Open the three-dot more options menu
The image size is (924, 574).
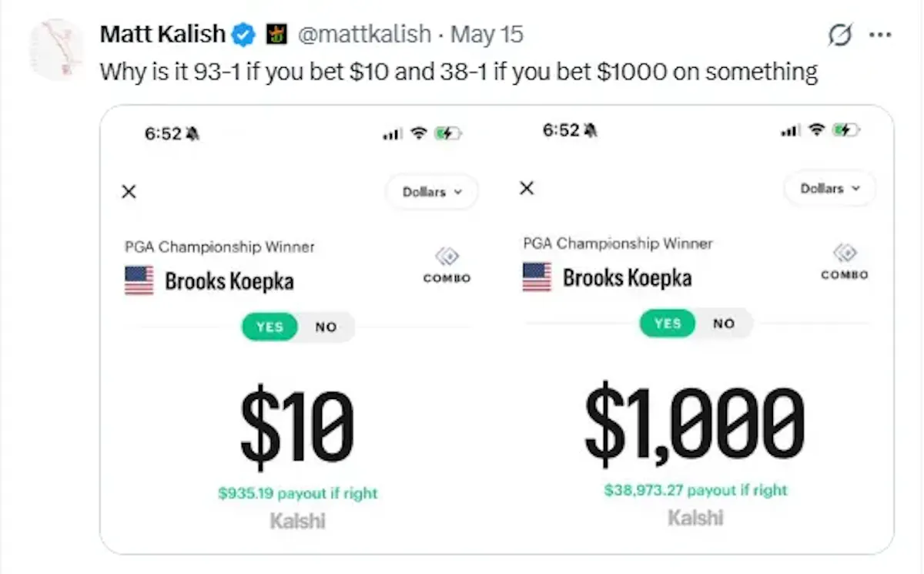pyautogui.click(x=879, y=35)
